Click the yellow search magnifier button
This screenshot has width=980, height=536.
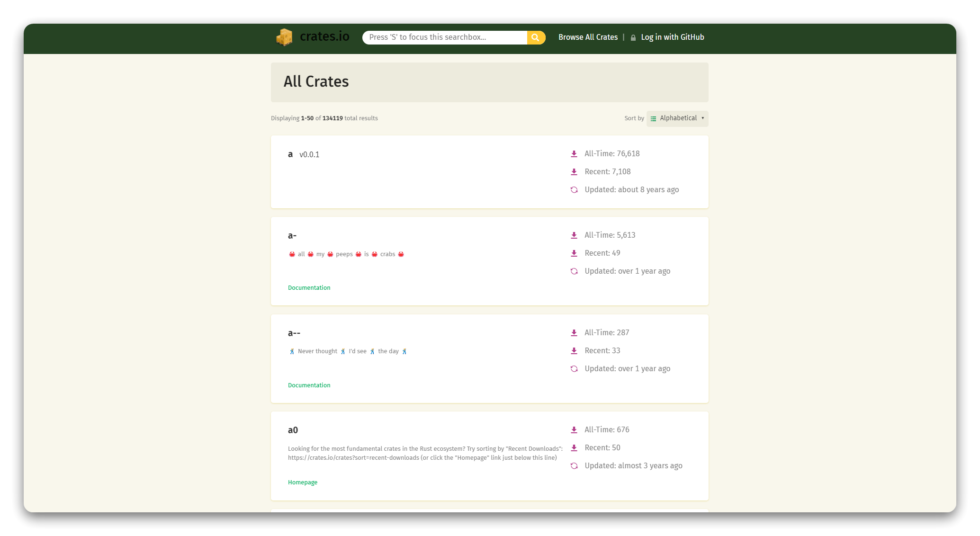pyautogui.click(x=536, y=37)
